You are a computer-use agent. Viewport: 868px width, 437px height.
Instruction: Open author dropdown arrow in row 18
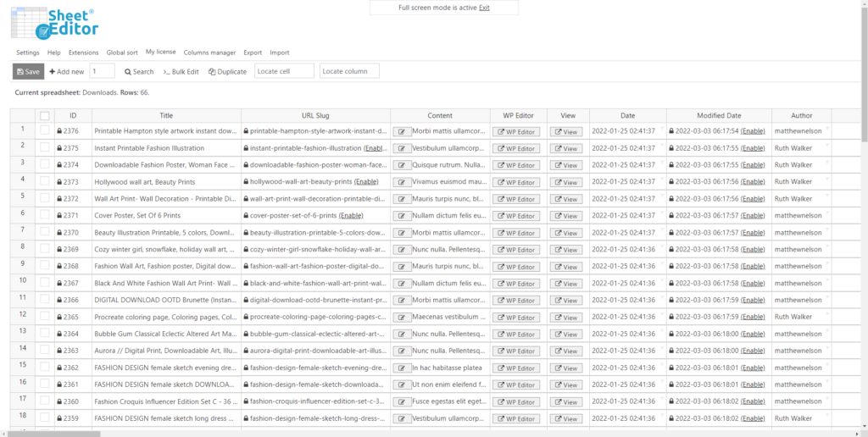pyautogui.click(x=827, y=416)
